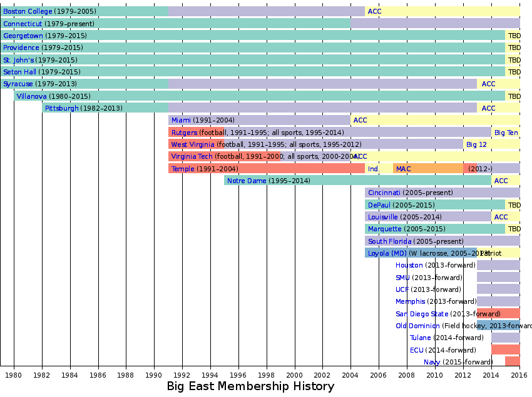Screen dimensions: 532x397
Task: Click the "2016" axis year label
Action: [519, 375]
